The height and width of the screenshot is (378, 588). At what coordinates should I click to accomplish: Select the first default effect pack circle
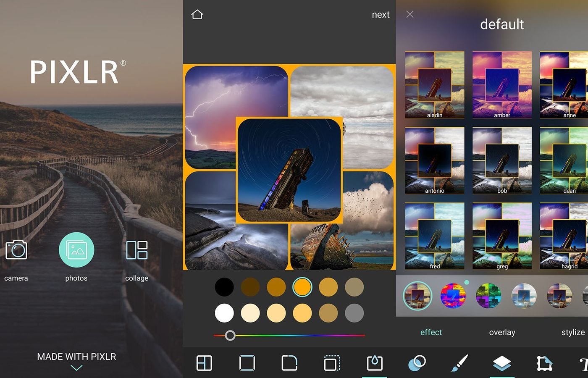(417, 296)
